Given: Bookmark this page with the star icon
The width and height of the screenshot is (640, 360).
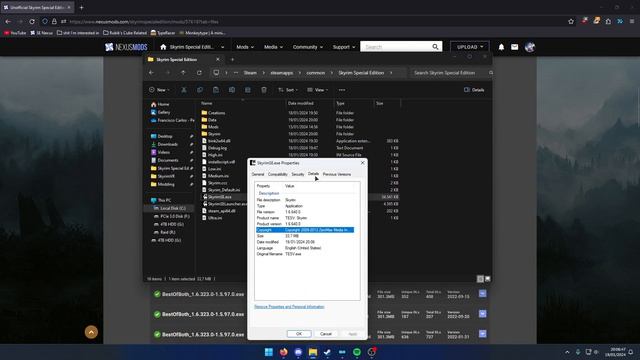Looking at the screenshot, I should [571, 21].
